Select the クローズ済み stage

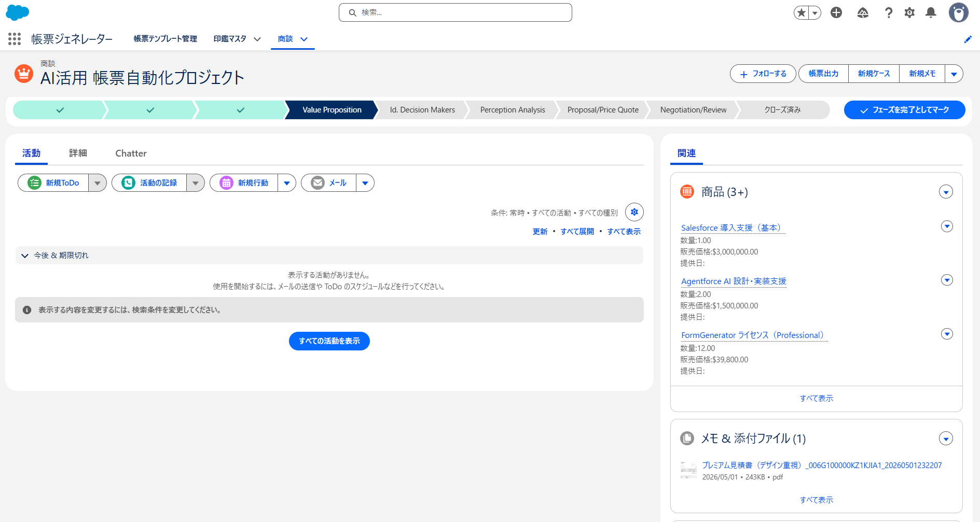tap(782, 110)
